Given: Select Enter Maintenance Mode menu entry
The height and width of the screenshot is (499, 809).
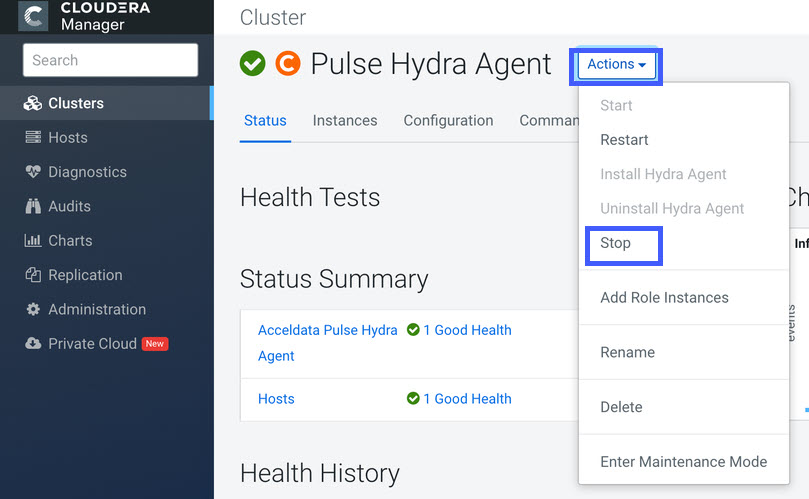Looking at the screenshot, I should [684, 462].
